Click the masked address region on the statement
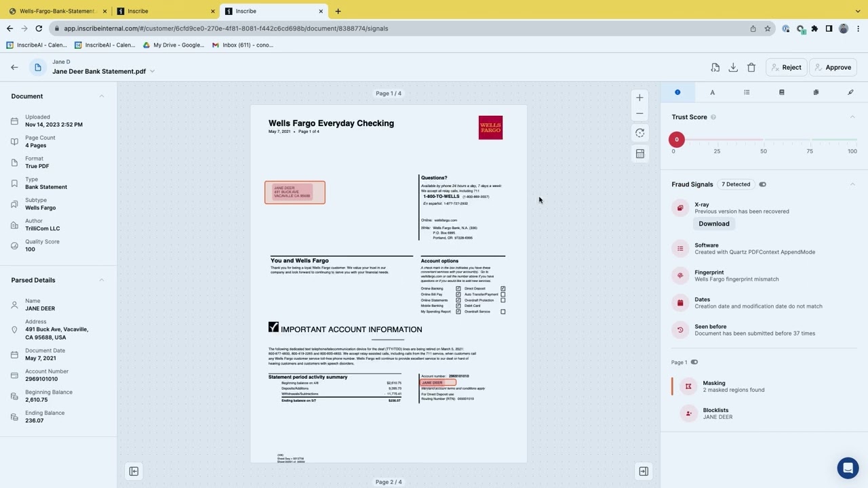868x488 pixels. pyautogui.click(x=295, y=192)
